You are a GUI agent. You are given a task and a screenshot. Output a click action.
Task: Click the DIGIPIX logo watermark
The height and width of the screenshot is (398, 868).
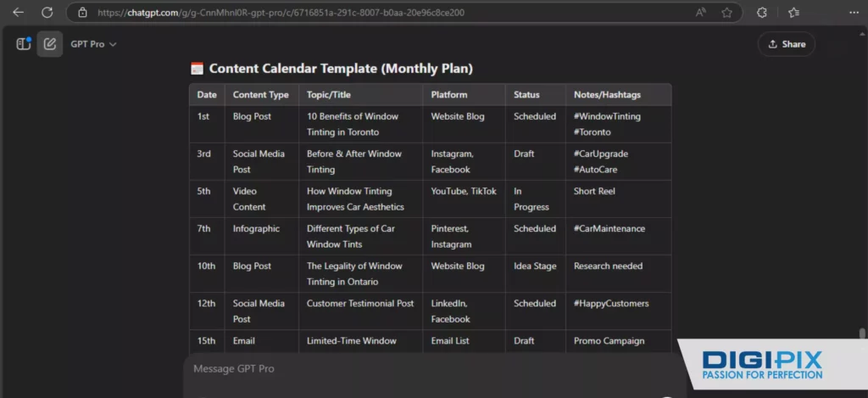(762, 365)
